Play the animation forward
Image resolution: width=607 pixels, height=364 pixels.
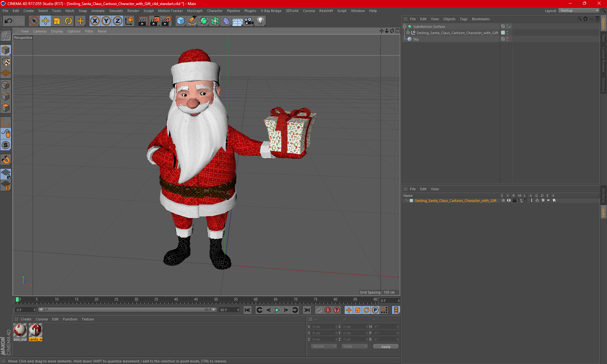click(x=277, y=310)
